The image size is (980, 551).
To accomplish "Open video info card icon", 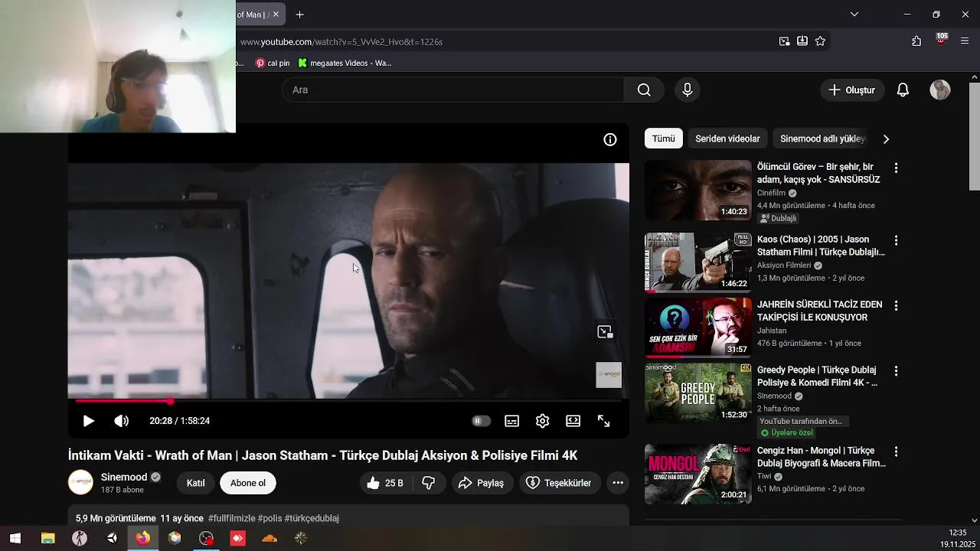I will coord(610,139).
